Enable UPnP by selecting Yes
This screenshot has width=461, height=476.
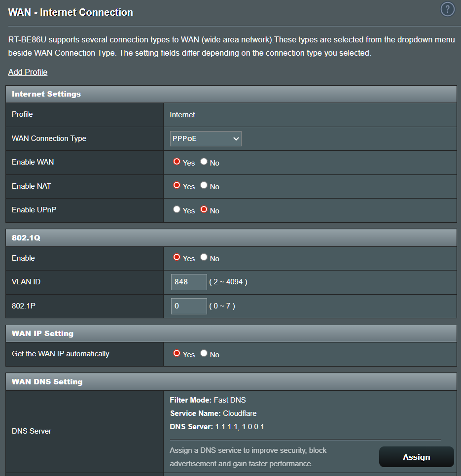(x=177, y=209)
